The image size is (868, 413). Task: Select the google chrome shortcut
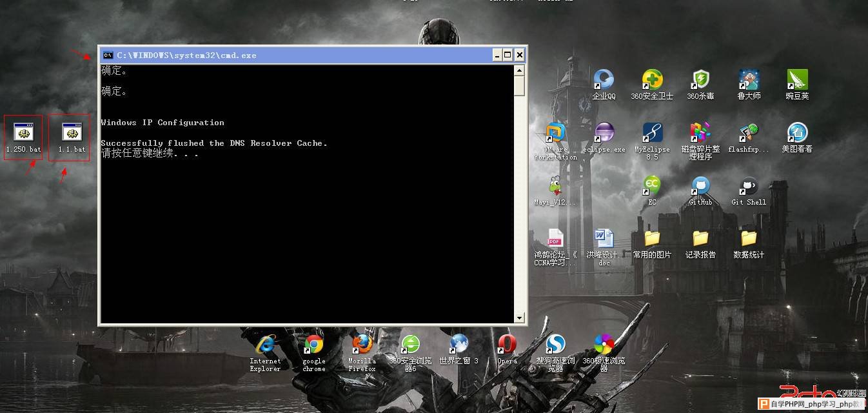pos(314,345)
